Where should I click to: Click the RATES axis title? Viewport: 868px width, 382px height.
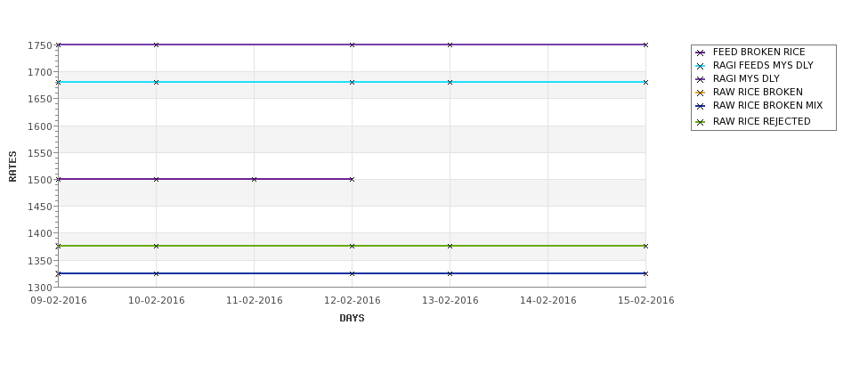point(12,167)
